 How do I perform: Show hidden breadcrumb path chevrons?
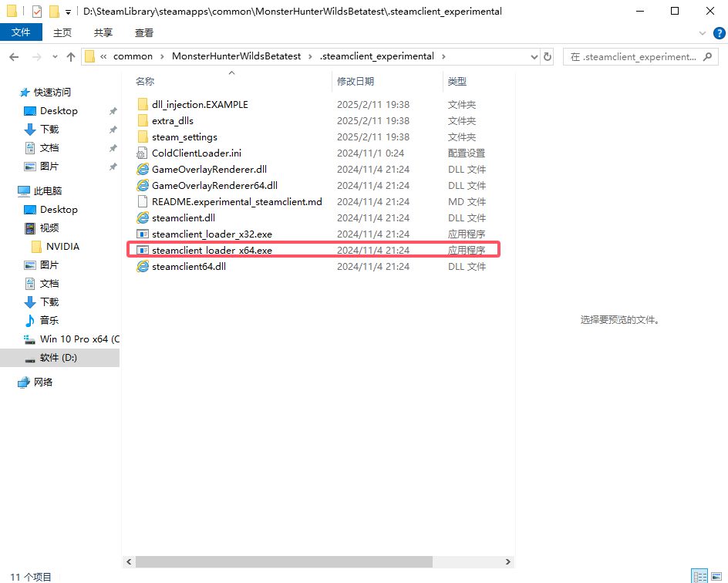[103, 56]
